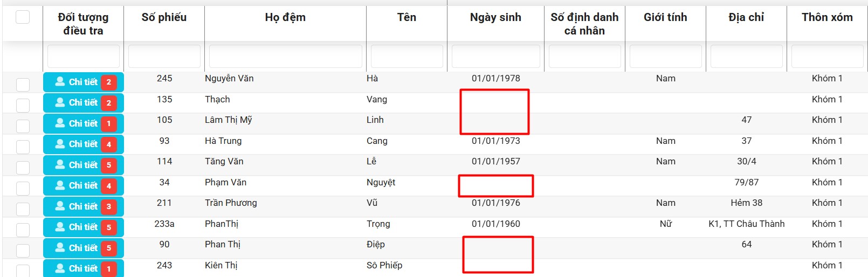The image size is (868, 277).
Task: Click the red badge in Lâm Thị Mỹ Linh's row
Action: 109,123
